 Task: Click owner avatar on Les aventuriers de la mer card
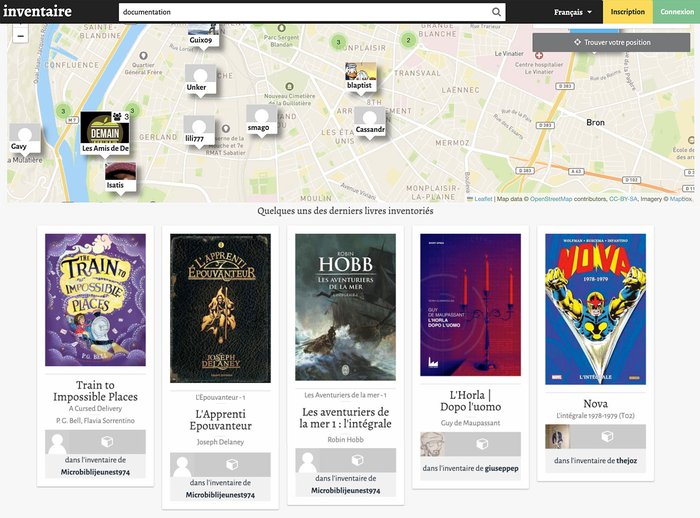pos(307,460)
